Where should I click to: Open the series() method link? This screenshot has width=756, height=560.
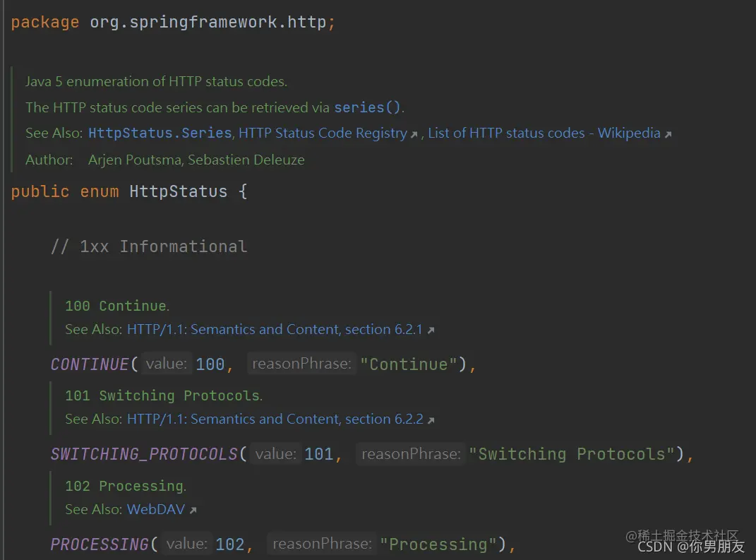point(367,107)
